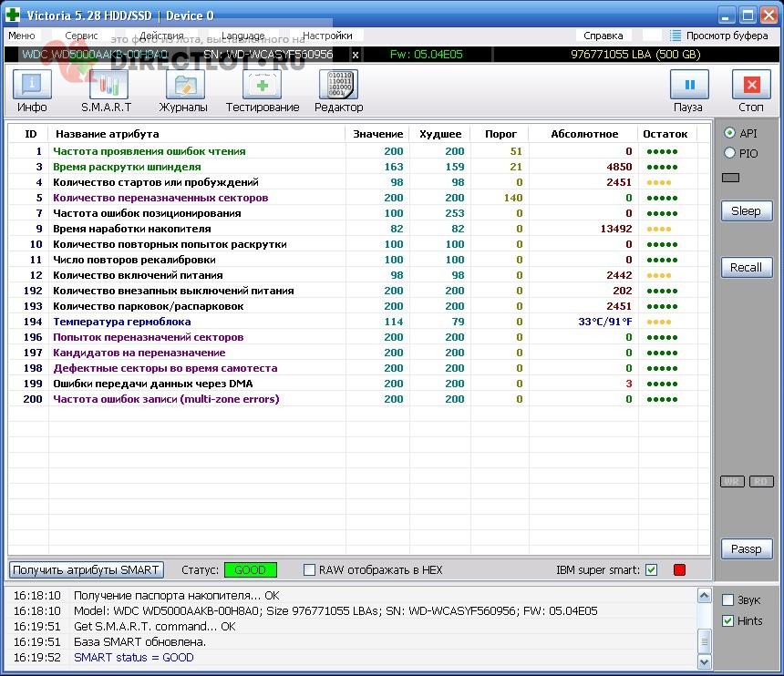Open the Редактор hex editor icon
This screenshot has width=784, height=676.
click(x=338, y=85)
